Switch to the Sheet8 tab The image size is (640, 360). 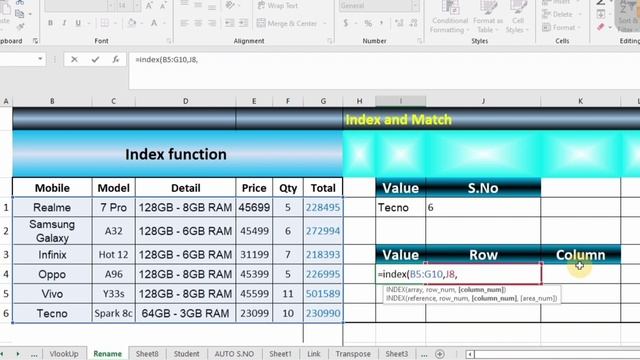(x=147, y=353)
